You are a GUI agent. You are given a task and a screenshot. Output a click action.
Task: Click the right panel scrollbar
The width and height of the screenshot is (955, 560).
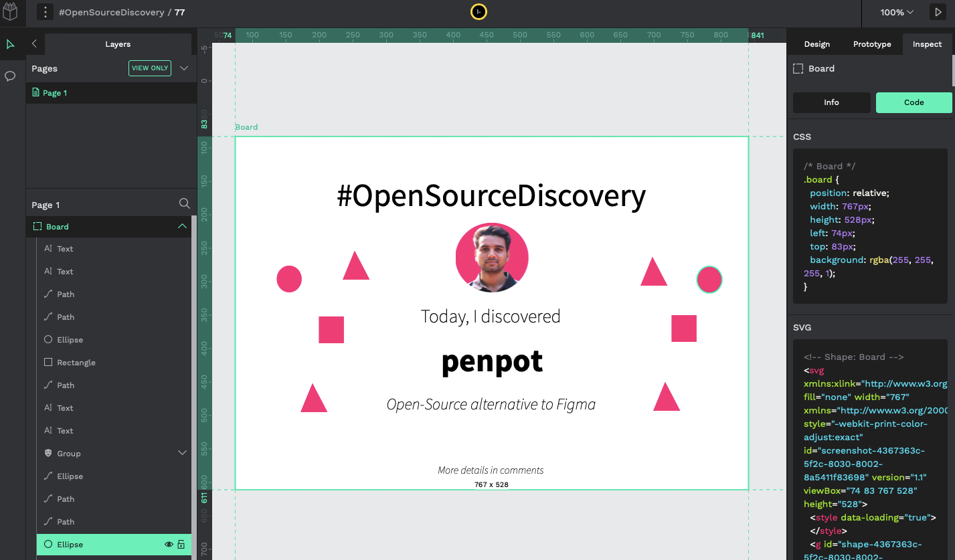point(953,70)
